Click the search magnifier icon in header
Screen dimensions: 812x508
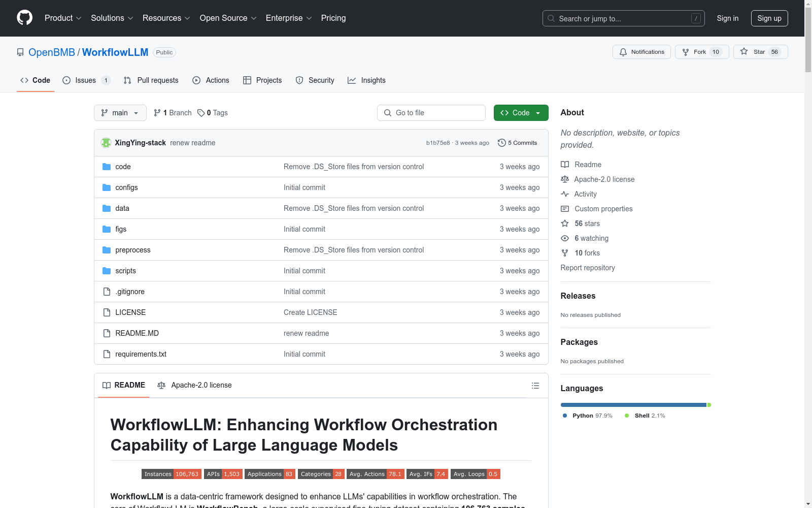pos(551,18)
